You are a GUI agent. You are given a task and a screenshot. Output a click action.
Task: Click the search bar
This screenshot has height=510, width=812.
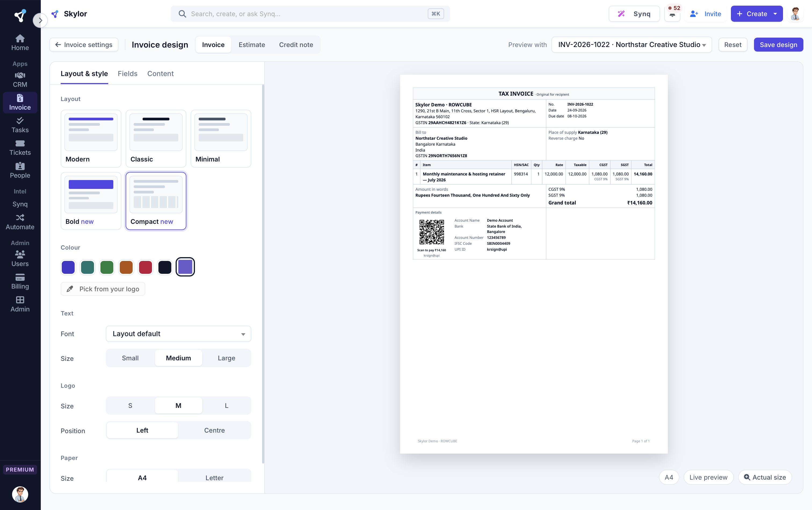coord(310,14)
